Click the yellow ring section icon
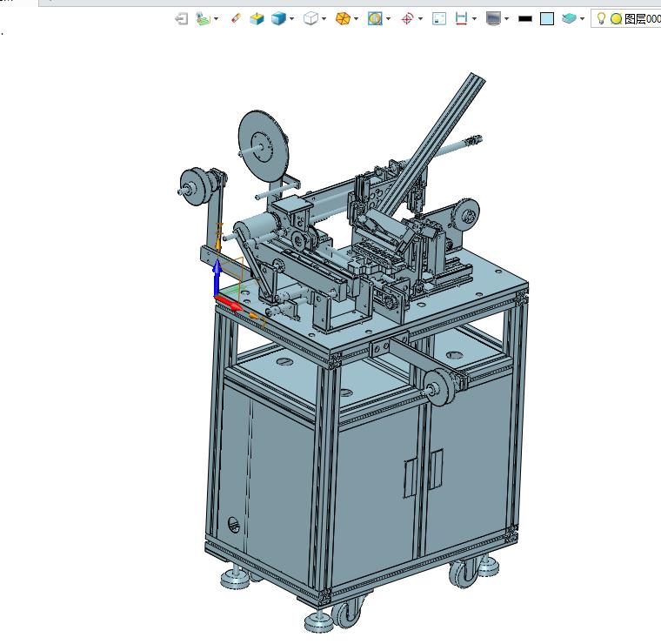Screen dimensions: 661x644 tap(375, 18)
